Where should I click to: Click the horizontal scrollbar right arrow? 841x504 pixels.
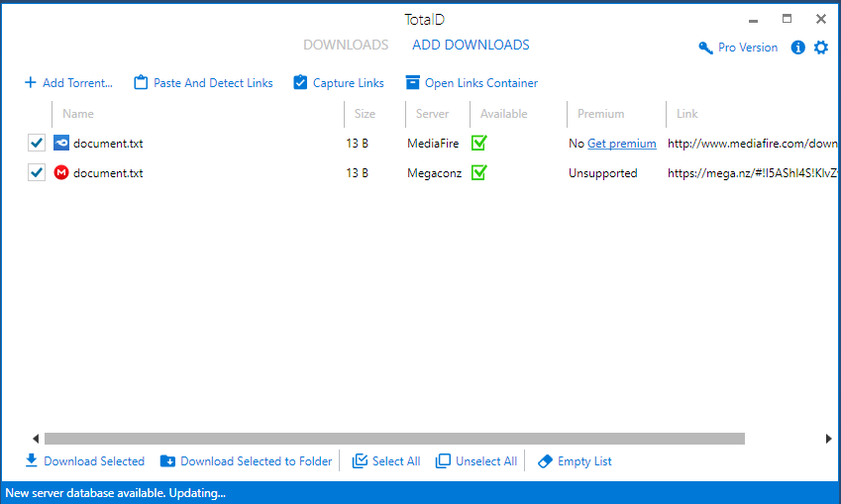tap(829, 439)
